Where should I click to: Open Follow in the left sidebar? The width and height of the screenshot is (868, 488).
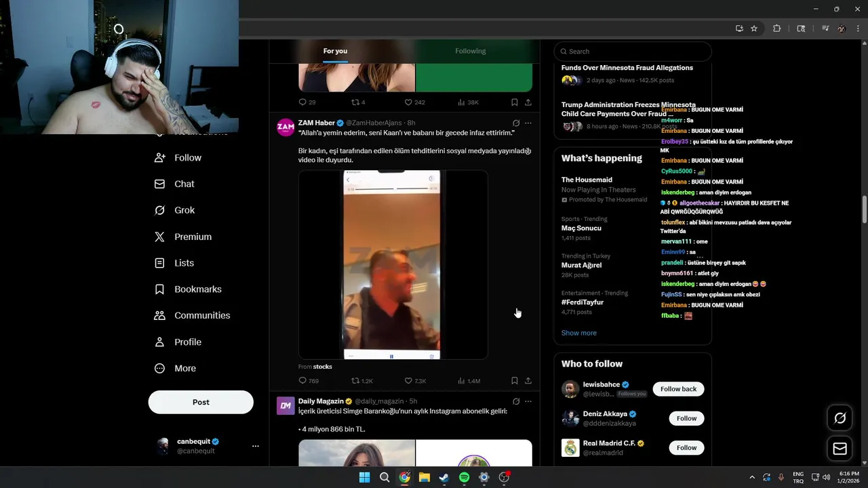click(x=178, y=157)
